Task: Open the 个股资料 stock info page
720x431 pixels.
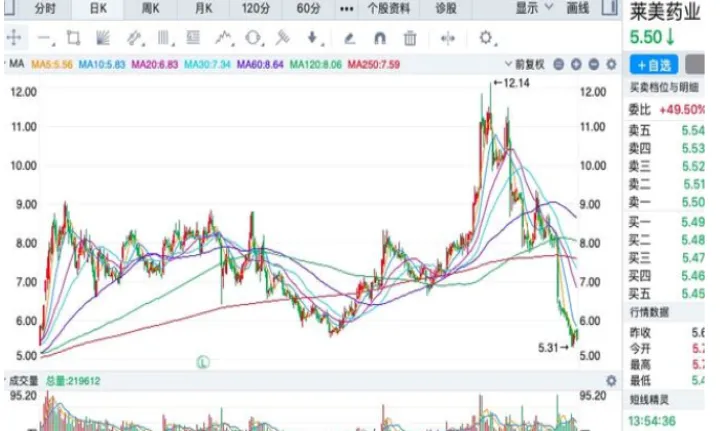Action: point(388,8)
